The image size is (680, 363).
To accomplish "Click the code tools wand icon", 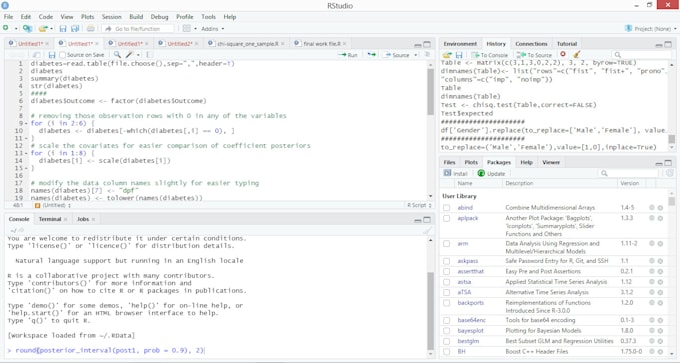I will 129,55.
